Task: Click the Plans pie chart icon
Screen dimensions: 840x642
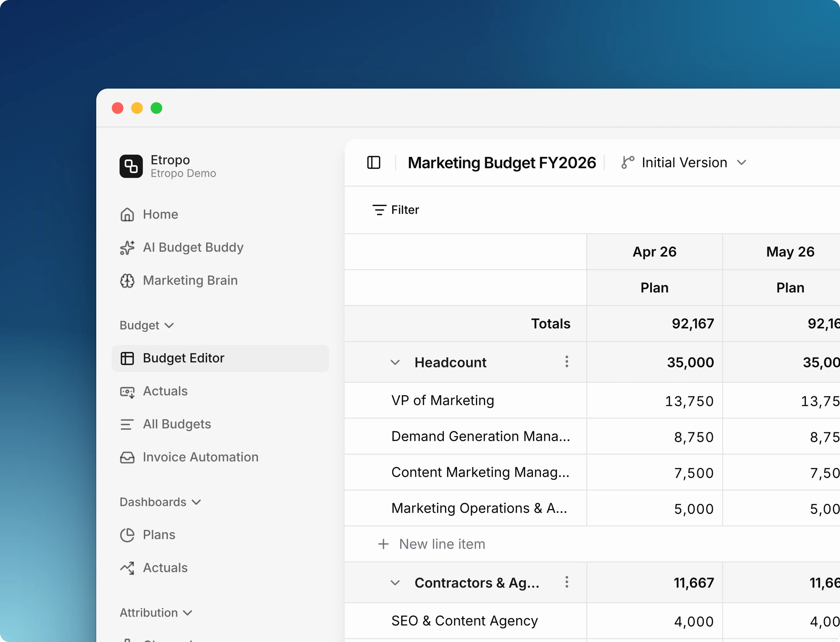Action: (x=127, y=535)
